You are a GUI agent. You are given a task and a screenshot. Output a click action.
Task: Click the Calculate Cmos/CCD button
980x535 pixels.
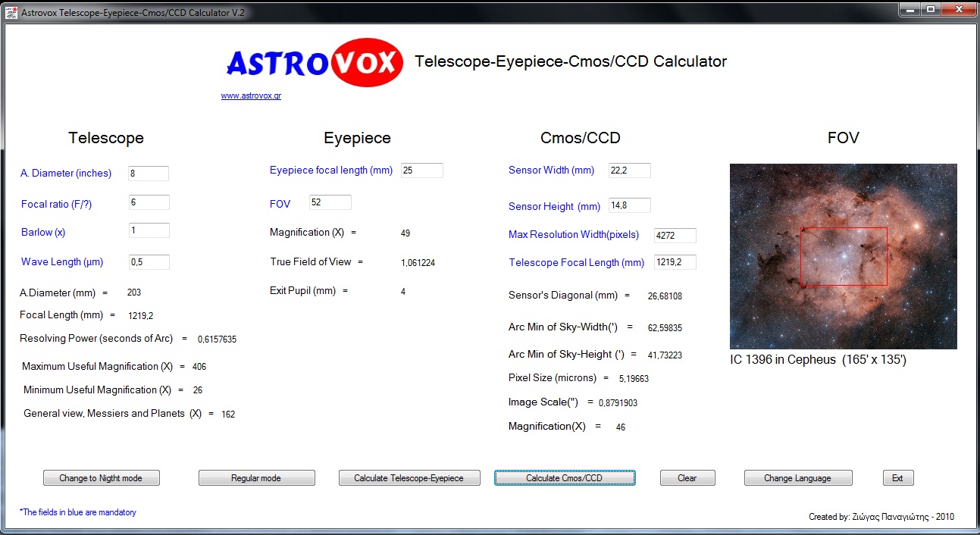565,478
